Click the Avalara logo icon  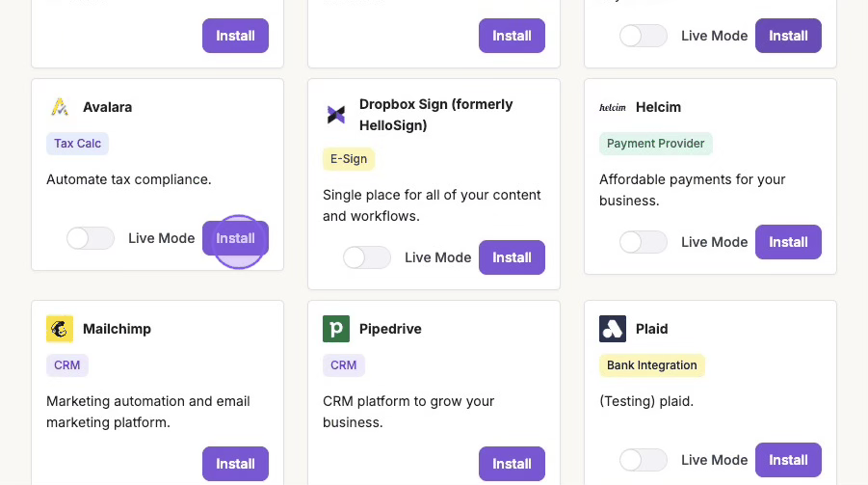click(x=60, y=107)
